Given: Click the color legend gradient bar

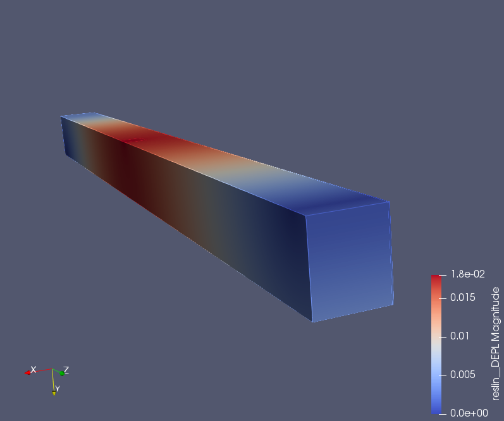Looking at the screenshot, I should 436,344.
